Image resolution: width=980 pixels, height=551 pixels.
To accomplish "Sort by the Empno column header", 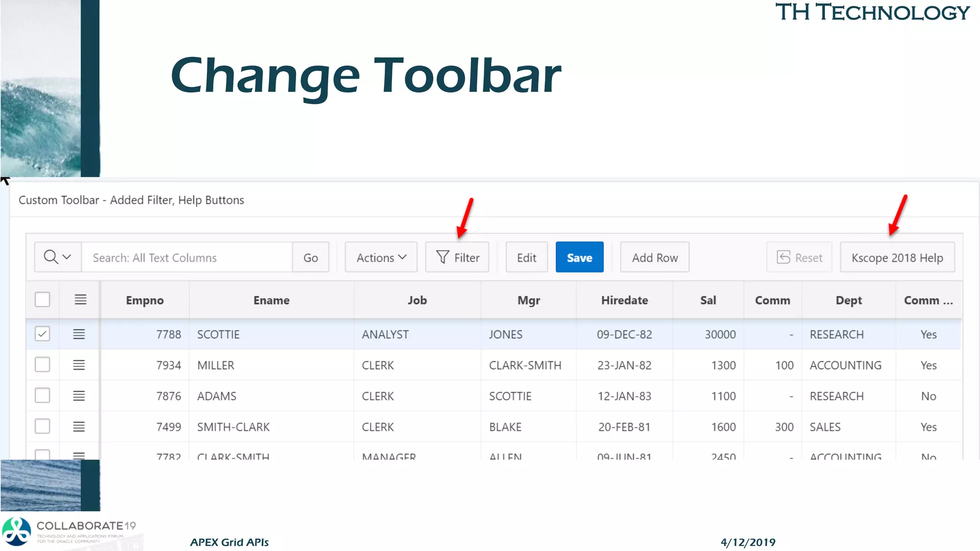I will coord(145,300).
